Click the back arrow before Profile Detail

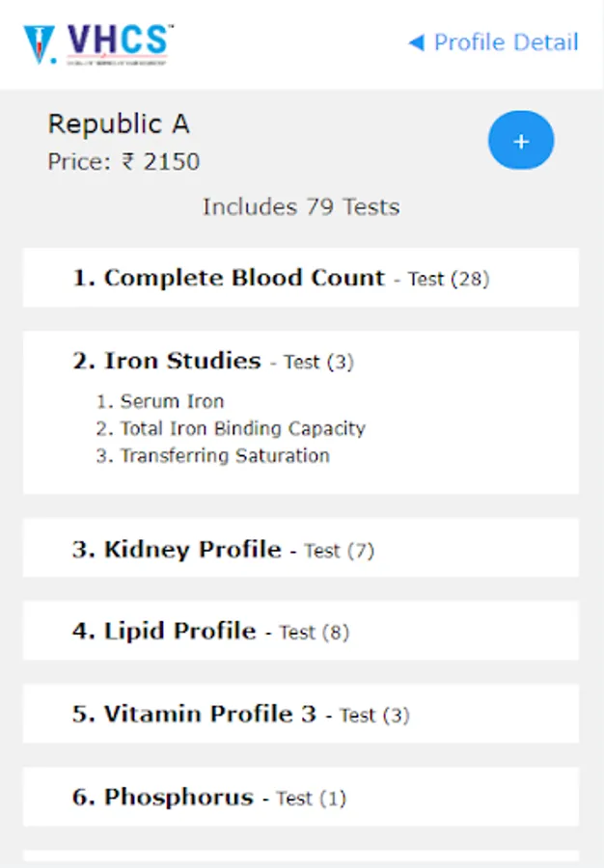tap(416, 42)
